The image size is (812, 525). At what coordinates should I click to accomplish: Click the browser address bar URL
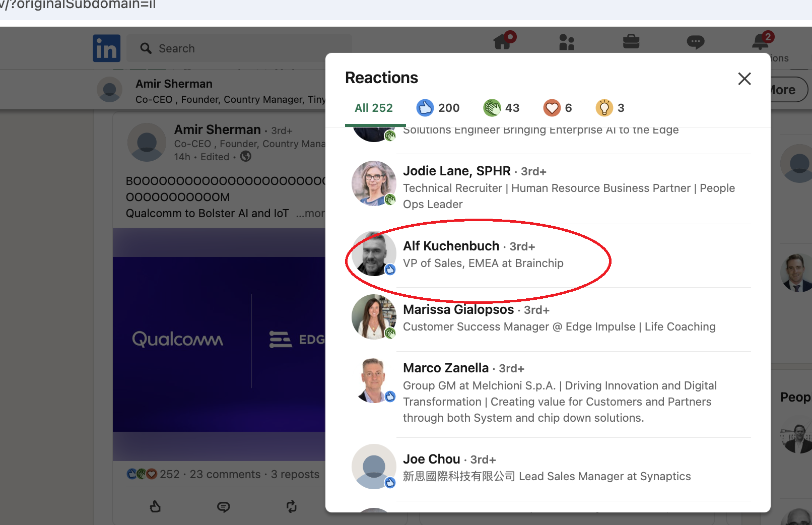pos(78,5)
